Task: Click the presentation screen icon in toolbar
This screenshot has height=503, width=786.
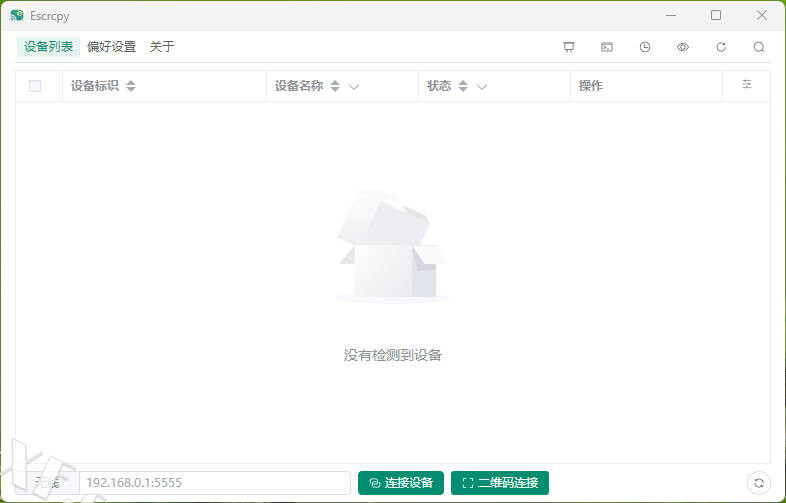Action: 569,47
